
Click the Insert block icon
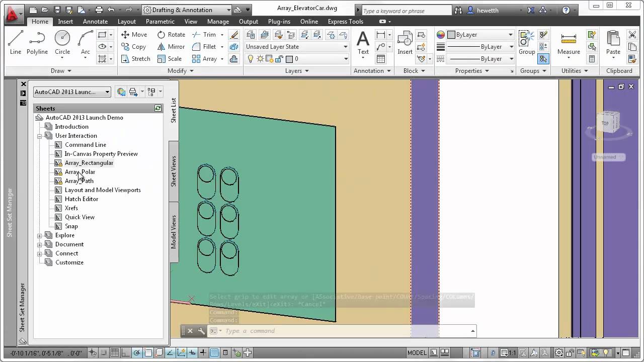point(405,43)
